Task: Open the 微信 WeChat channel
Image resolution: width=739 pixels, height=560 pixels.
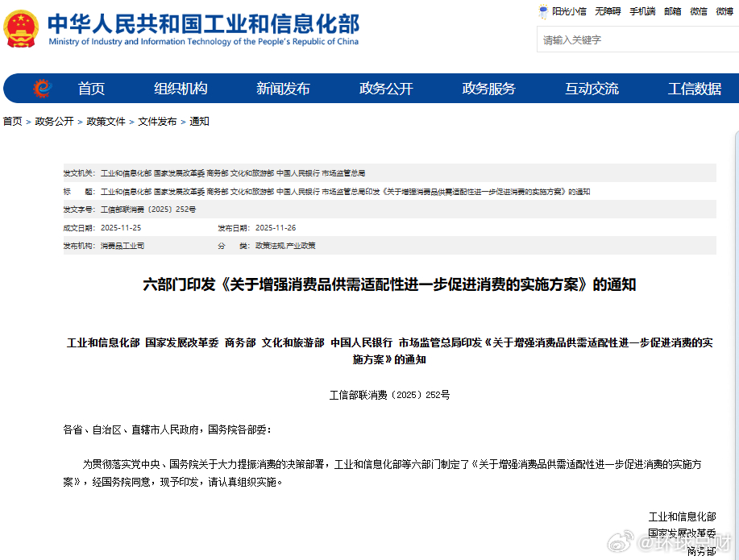Action: 698,10
